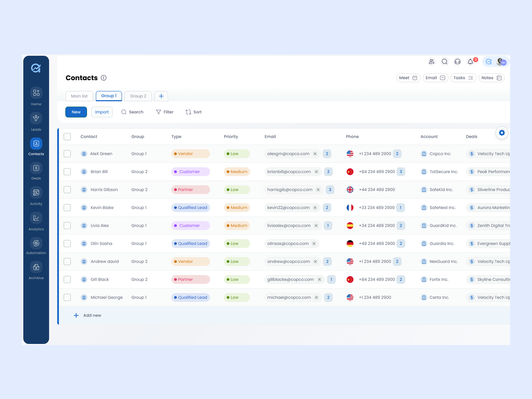This screenshot has width=532, height=399.
Task: Open phone count badge in Brian Bill's row
Action: [x=401, y=172]
